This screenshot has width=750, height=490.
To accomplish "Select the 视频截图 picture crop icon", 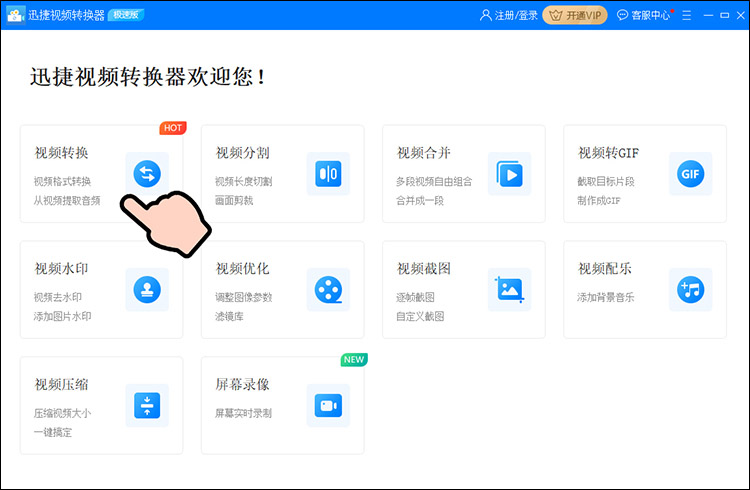I will (509, 290).
